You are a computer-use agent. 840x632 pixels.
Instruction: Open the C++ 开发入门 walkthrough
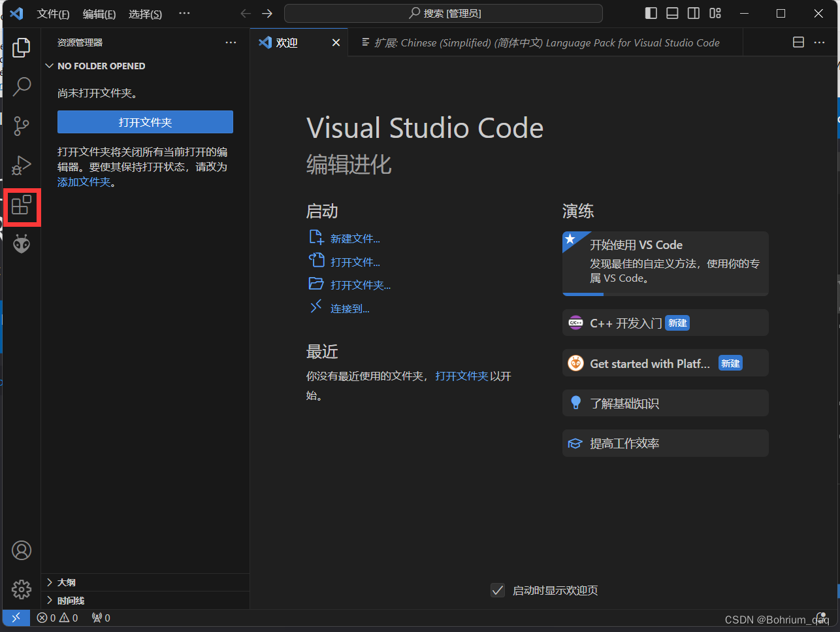click(x=666, y=323)
